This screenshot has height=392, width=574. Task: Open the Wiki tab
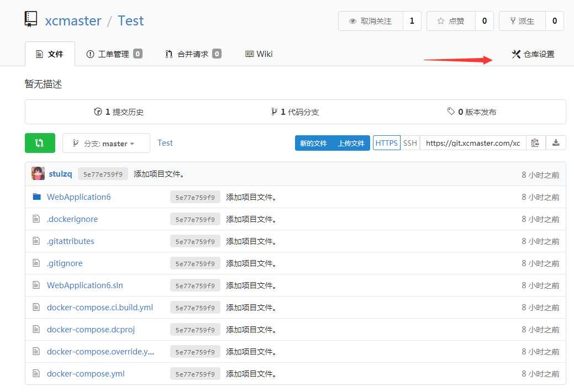(x=259, y=54)
